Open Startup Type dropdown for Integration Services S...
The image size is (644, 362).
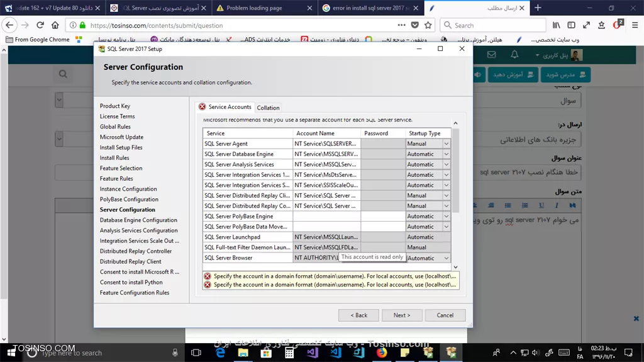pyautogui.click(x=446, y=185)
